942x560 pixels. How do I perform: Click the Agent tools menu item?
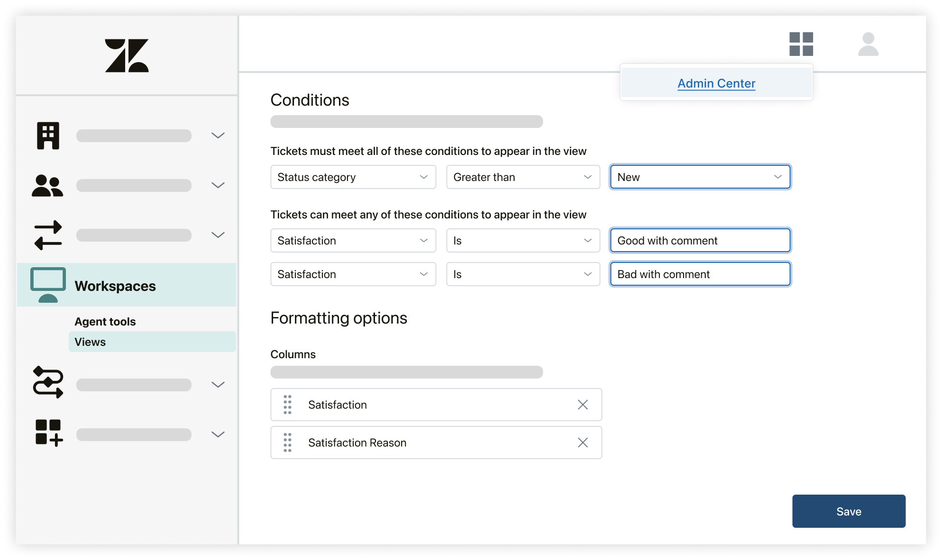105,321
